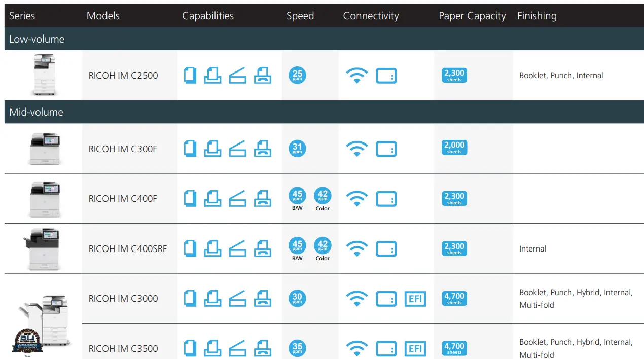Click the fax icon in IM C300F row
Screen dimensions: 644x359
[x=263, y=149]
